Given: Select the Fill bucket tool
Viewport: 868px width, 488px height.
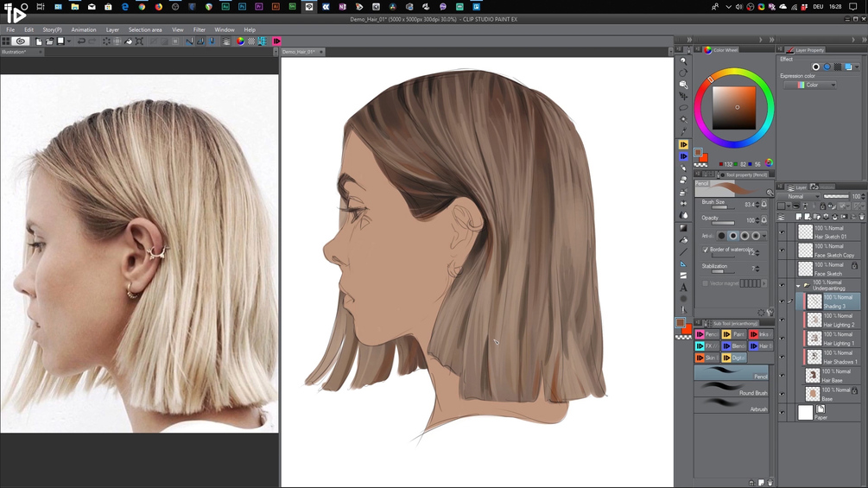Looking at the screenshot, I should tap(684, 240).
